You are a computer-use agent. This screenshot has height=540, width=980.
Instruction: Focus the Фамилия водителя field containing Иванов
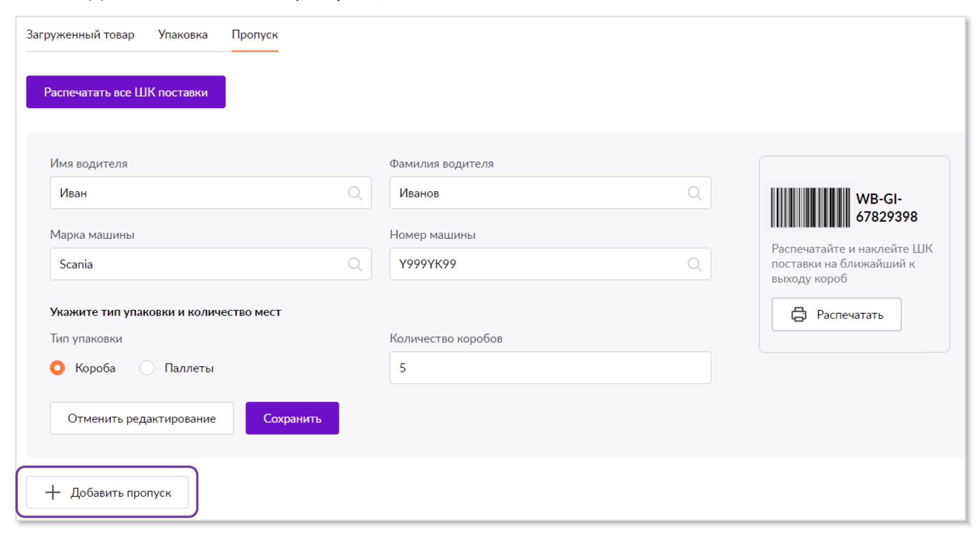click(538, 193)
